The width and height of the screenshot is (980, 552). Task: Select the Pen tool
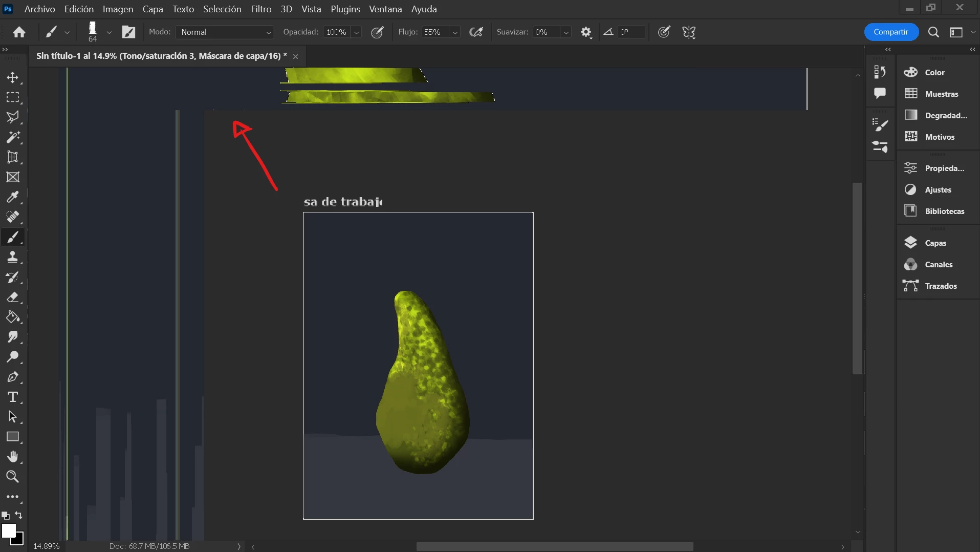pos(13,377)
